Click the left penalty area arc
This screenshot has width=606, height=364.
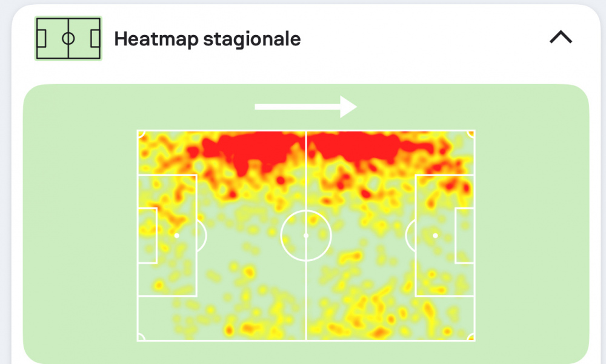point(202,236)
